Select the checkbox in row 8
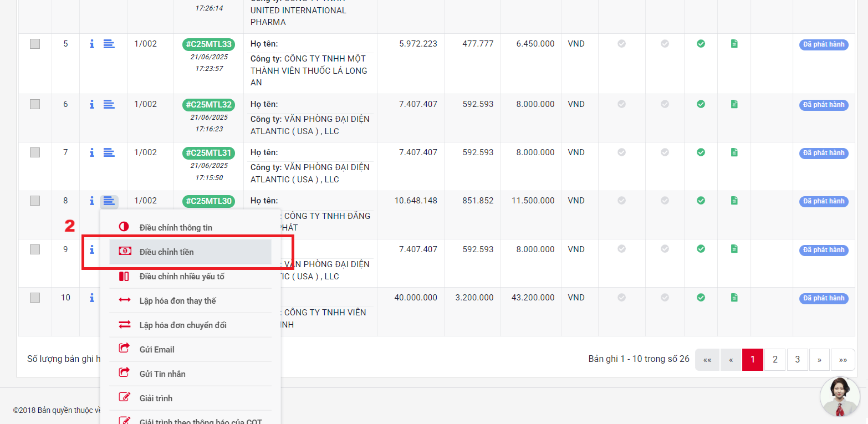This screenshot has width=868, height=424. click(35, 201)
